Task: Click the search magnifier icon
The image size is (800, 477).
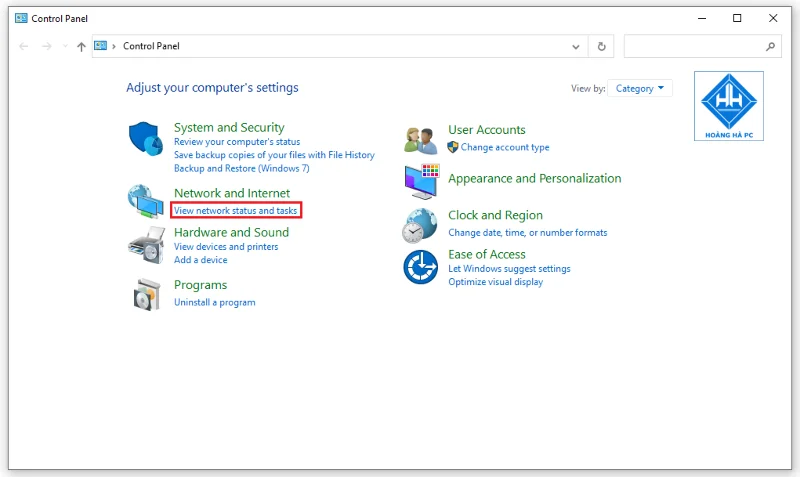Action: pyautogui.click(x=770, y=46)
